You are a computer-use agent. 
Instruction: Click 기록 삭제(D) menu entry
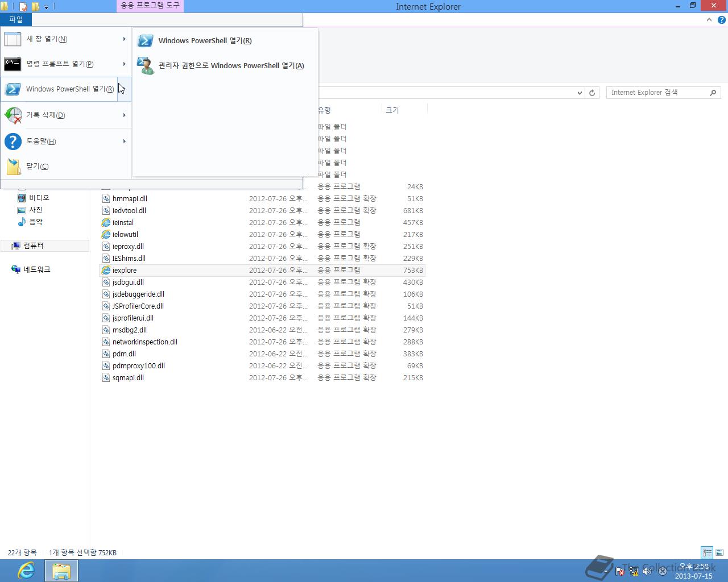pyautogui.click(x=66, y=115)
